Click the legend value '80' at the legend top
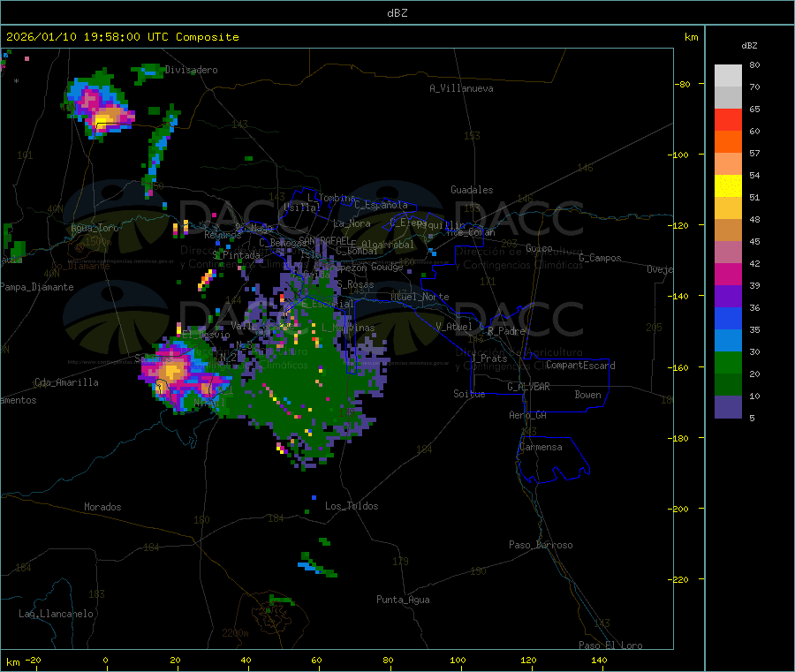795x672 pixels. [754, 64]
